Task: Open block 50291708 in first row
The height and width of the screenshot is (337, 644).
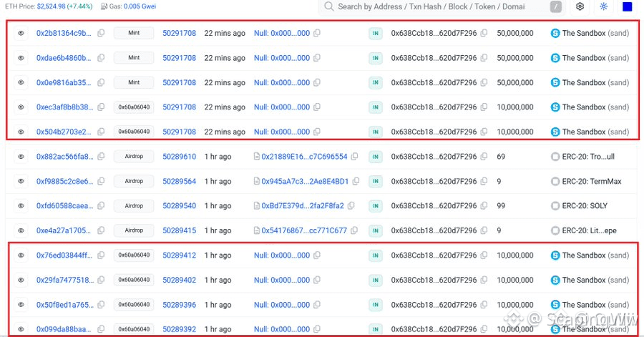Action: point(179,33)
